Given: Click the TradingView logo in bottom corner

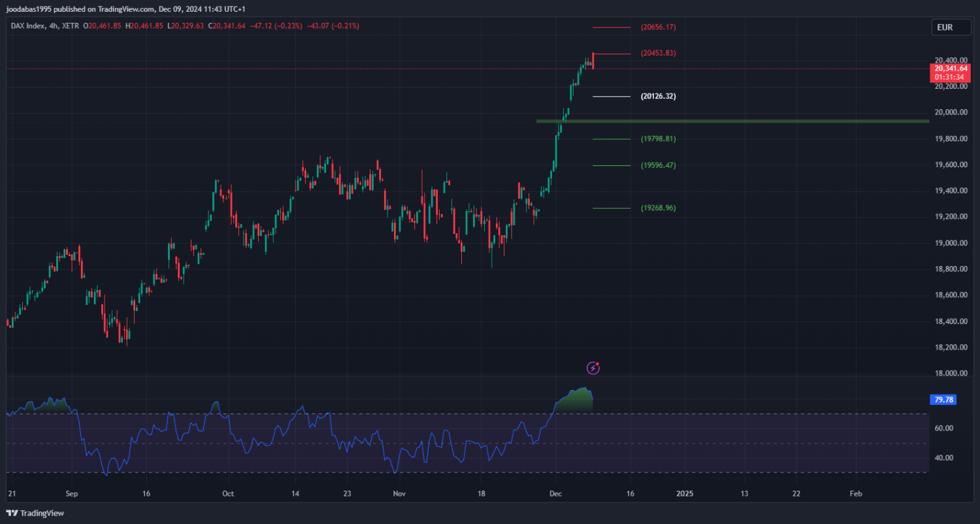Looking at the screenshot, I should [x=36, y=513].
